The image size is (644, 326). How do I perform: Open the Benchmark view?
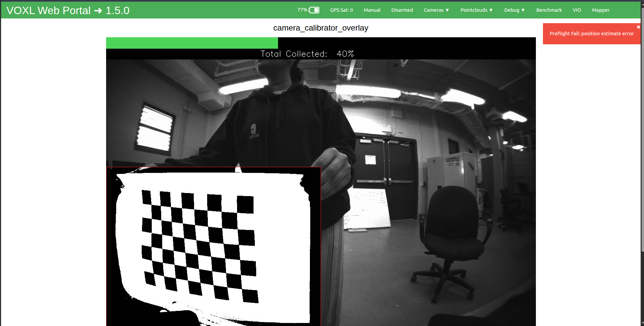549,10
